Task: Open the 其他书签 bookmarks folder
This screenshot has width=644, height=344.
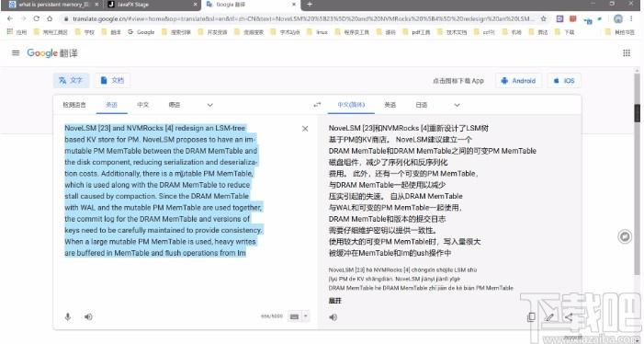Action: pyautogui.click(x=620, y=31)
